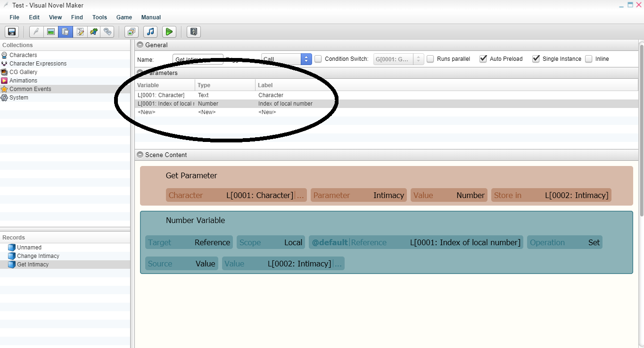Uncheck the Single Instance checkbox
The height and width of the screenshot is (348, 644).
(536, 59)
